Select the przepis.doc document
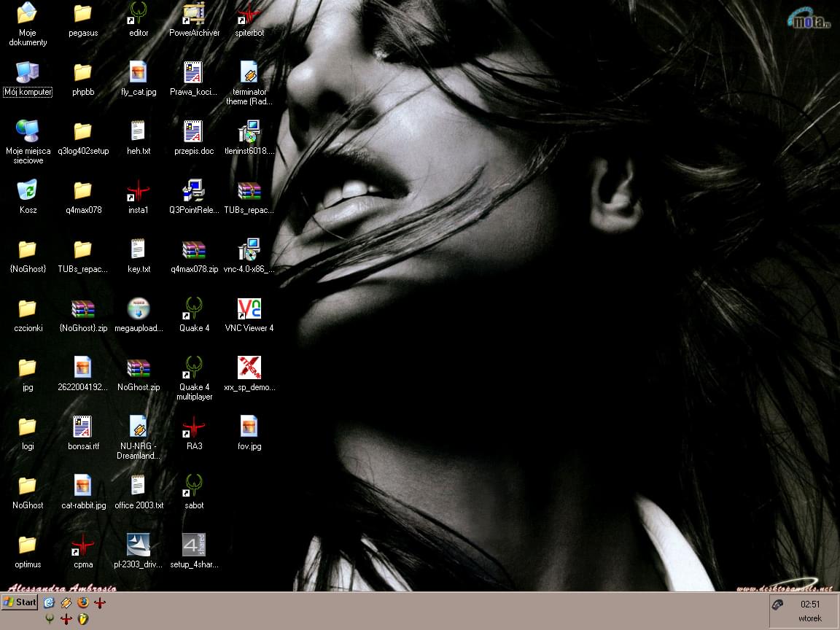Viewport: 840px width, 630px height. pyautogui.click(x=193, y=132)
